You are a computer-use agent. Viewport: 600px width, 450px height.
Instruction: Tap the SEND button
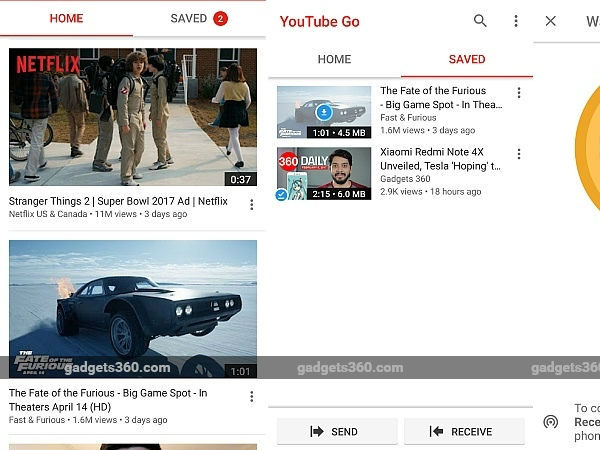point(337,432)
